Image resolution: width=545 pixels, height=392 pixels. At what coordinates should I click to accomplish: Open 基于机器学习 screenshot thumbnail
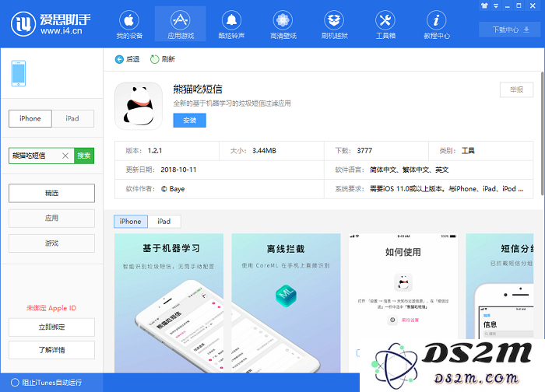click(x=169, y=303)
